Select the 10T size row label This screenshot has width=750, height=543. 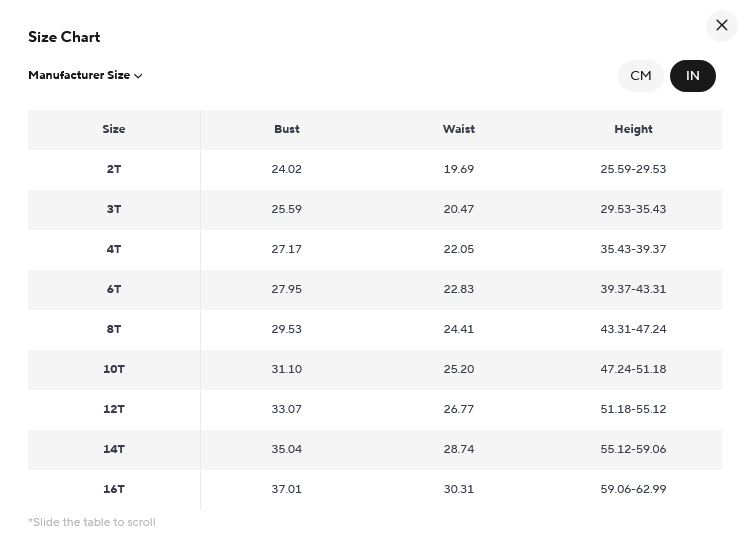point(114,369)
